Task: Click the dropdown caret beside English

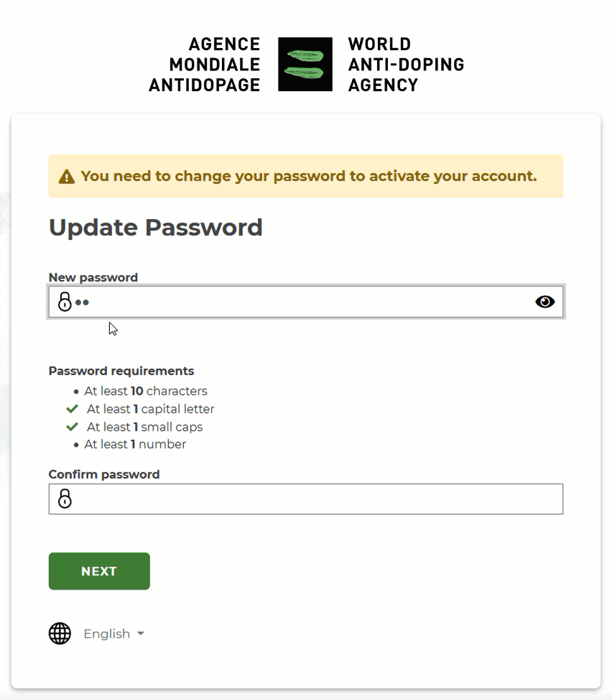Action: (141, 633)
